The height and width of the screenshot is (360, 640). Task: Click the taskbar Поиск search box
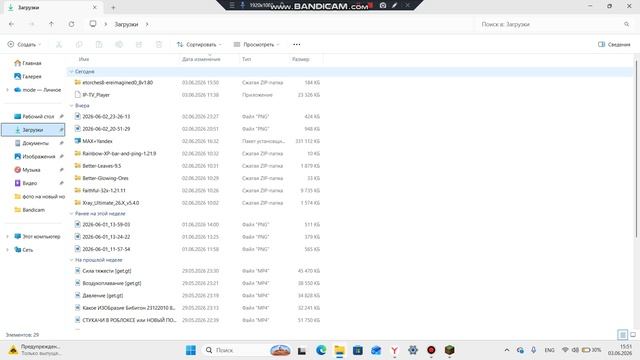pyautogui.click(x=235, y=350)
